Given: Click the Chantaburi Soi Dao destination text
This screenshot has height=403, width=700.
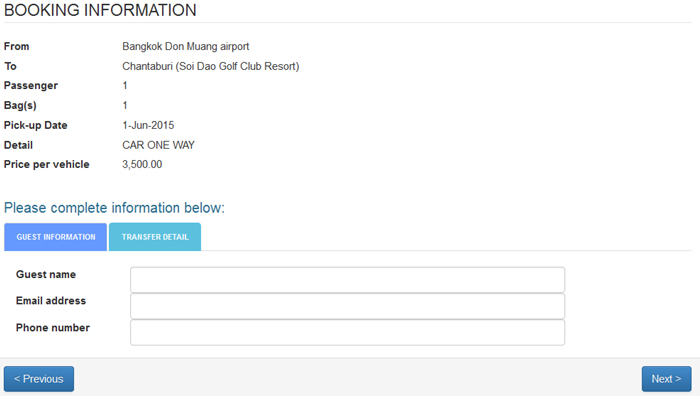Looking at the screenshot, I should (211, 66).
